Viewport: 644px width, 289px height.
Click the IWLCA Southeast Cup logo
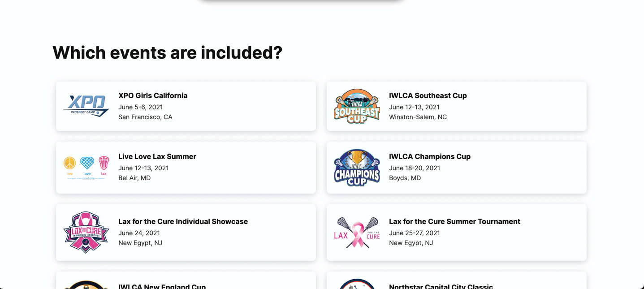pos(357,106)
